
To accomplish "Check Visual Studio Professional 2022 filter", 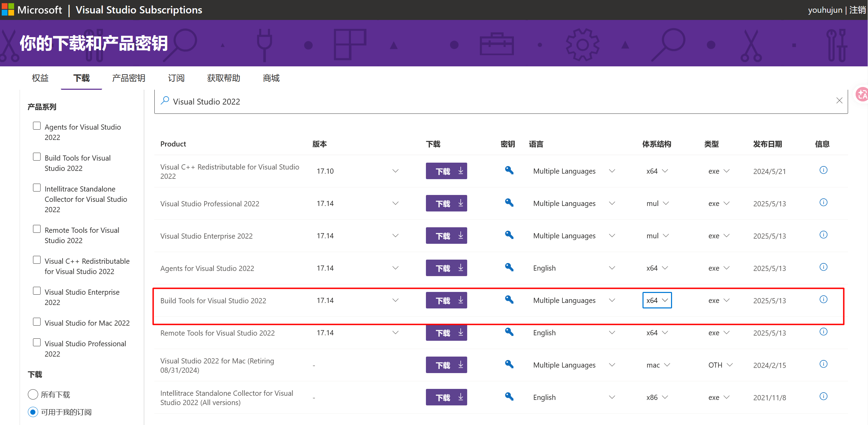I will pyautogui.click(x=37, y=342).
